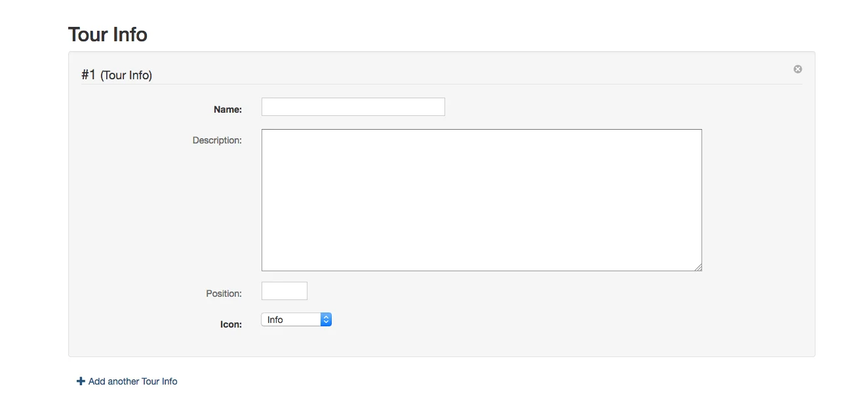Click inside the large Description text area

[482, 200]
